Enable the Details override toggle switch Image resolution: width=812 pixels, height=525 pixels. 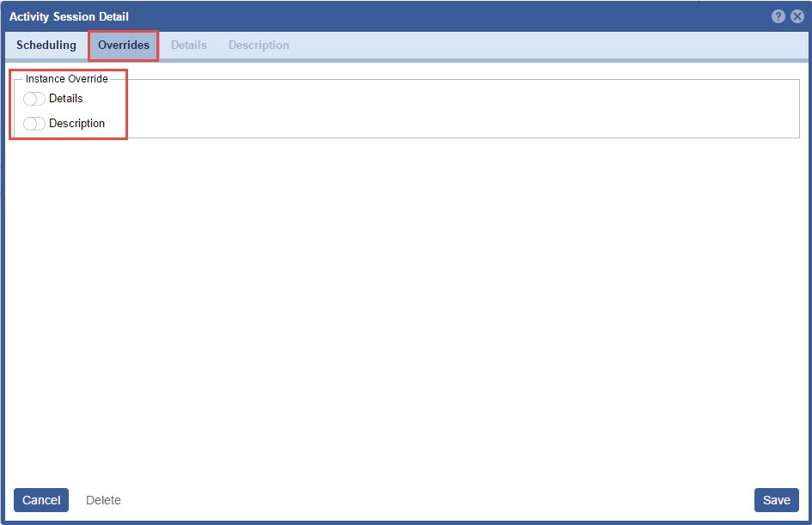pyautogui.click(x=34, y=99)
